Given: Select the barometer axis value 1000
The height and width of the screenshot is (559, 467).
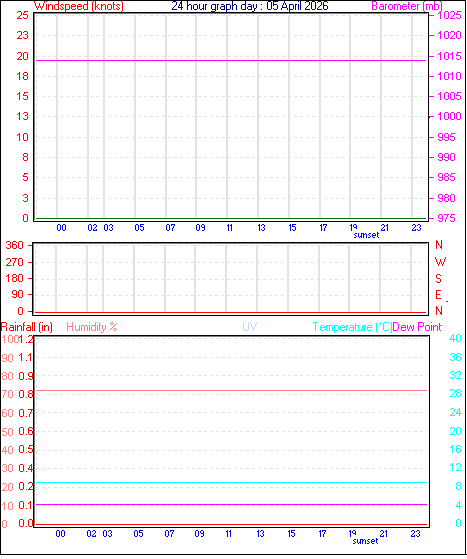Looking at the screenshot, I should pyautogui.click(x=449, y=116).
